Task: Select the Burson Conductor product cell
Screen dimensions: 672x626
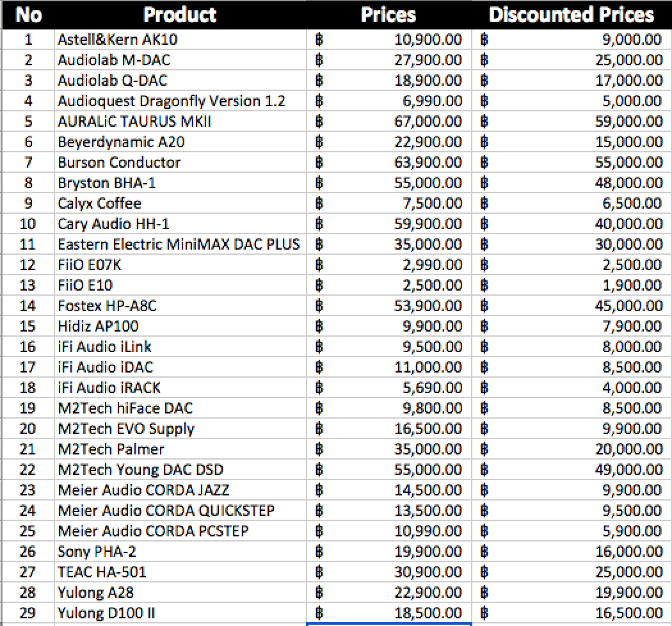Action: pos(119,163)
